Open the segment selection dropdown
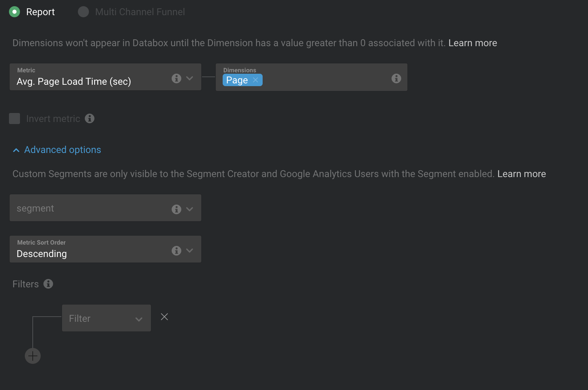This screenshot has width=588, height=390. (189, 209)
